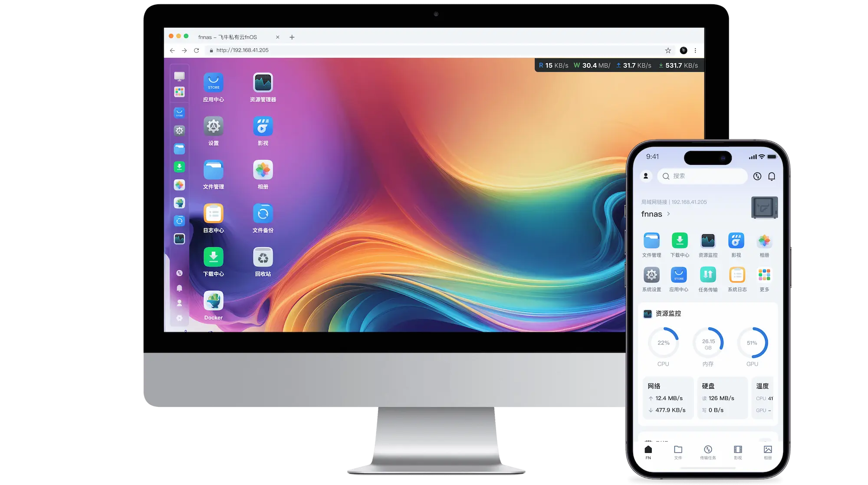868x485 pixels.
Task: Open 下载中心 (Download Center)
Action: pos(213,257)
